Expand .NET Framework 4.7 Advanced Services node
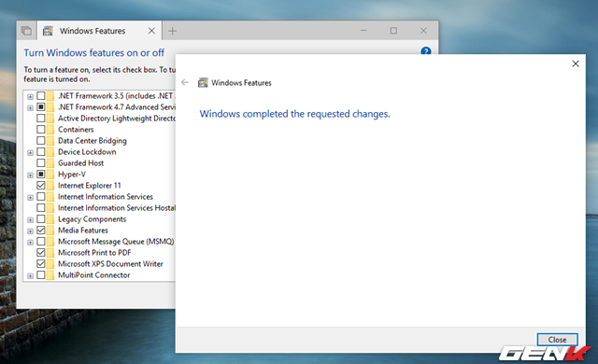The image size is (598, 364). click(30, 107)
